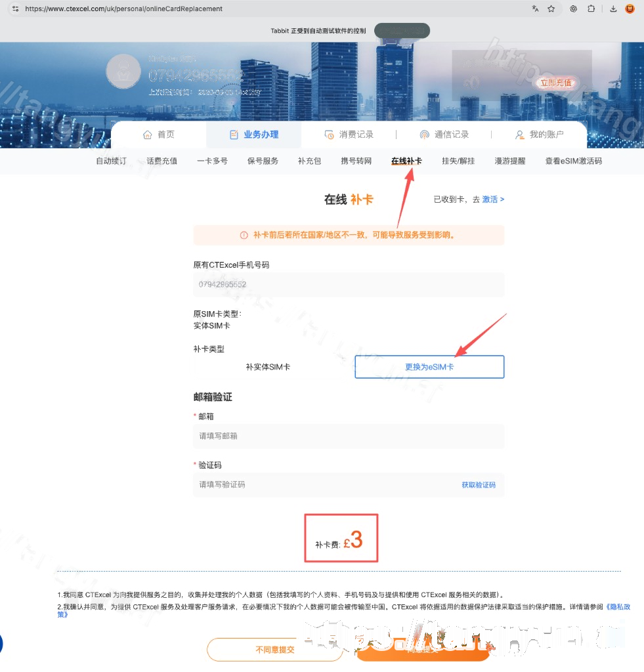Viewport: 644px width, 672px height.
Task: Open the 业务办理 tab
Action: coord(254,135)
